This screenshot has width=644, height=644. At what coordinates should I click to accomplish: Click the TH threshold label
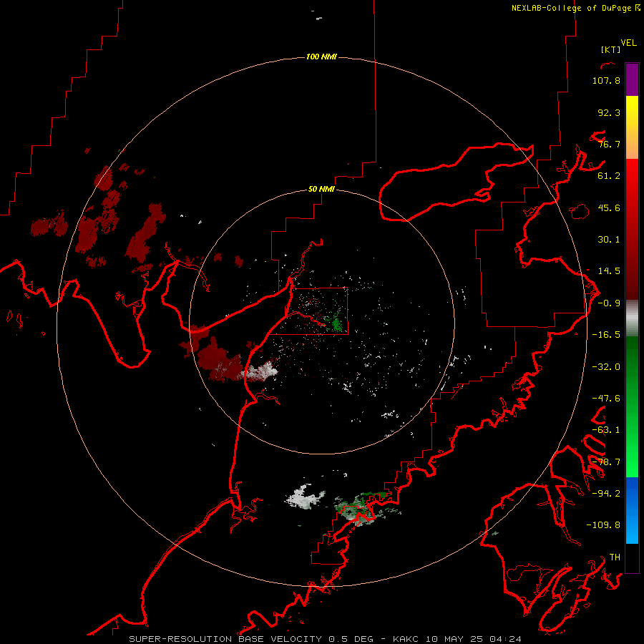click(615, 557)
